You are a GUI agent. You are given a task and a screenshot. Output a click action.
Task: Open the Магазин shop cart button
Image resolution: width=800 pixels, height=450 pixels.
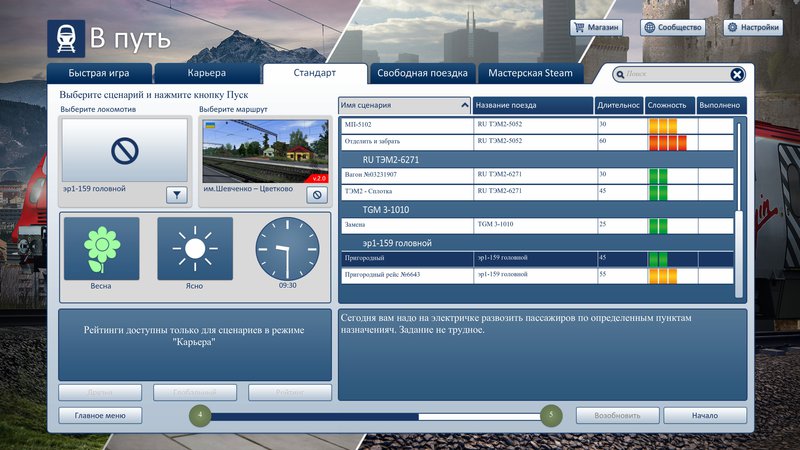596,28
